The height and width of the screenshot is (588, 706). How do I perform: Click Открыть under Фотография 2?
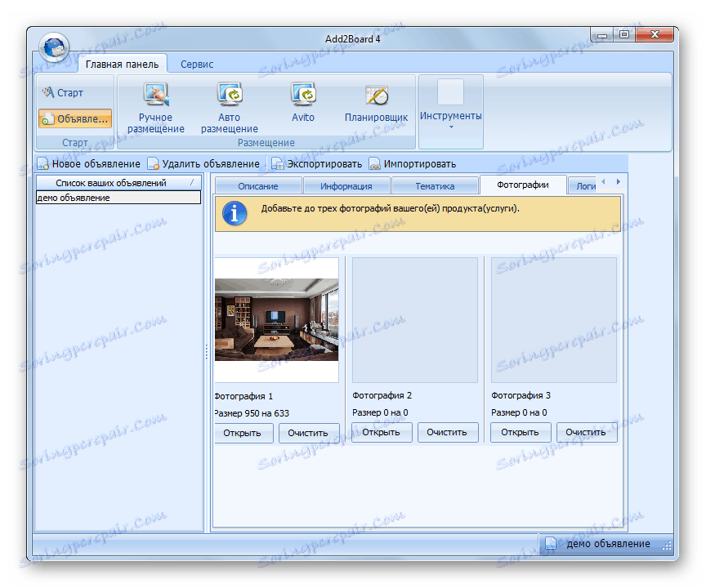click(382, 432)
